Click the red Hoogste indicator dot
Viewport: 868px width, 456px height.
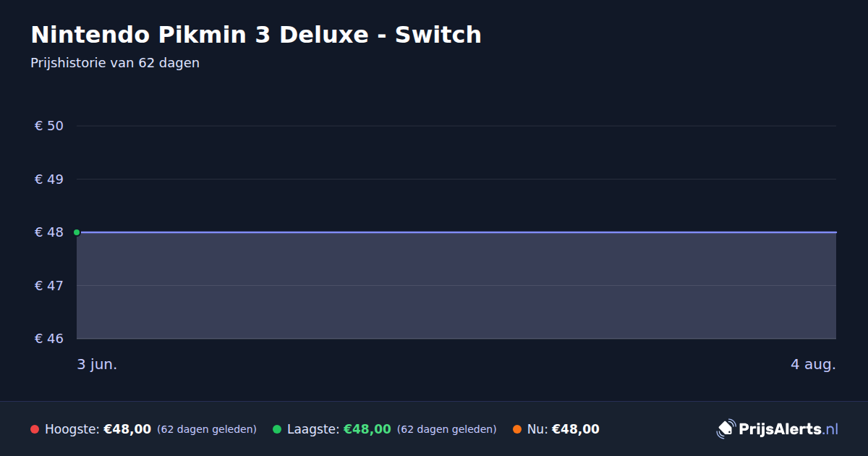(35, 429)
